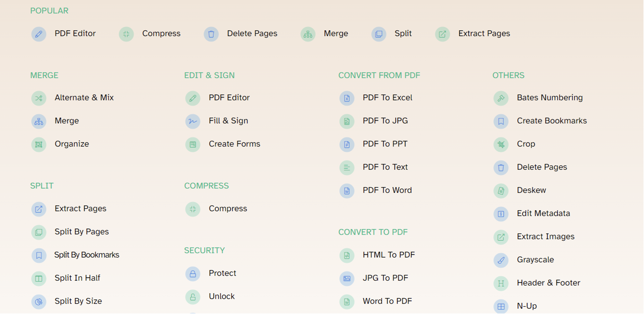Click the JPG To PDF image icon
The image size is (644, 314).
[x=347, y=279]
